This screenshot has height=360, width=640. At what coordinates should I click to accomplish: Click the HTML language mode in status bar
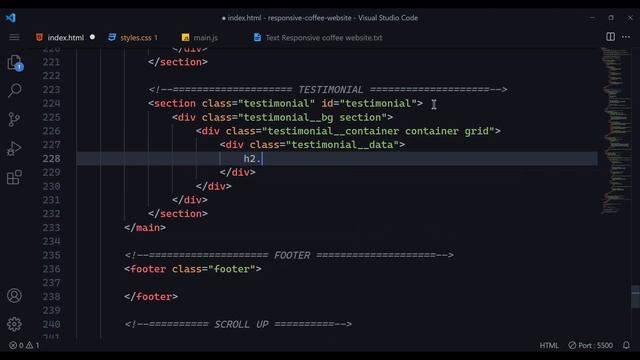pos(549,345)
